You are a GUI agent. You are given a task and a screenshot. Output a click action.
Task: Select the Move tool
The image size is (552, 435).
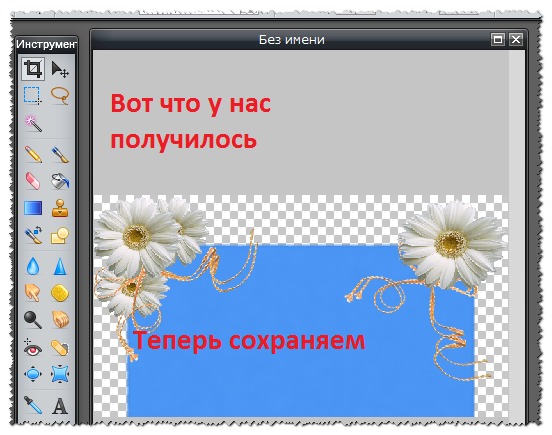(x=60, y=69)
